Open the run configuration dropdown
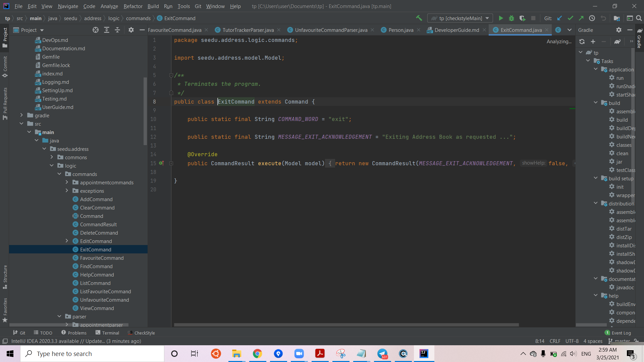 (460, 18)
